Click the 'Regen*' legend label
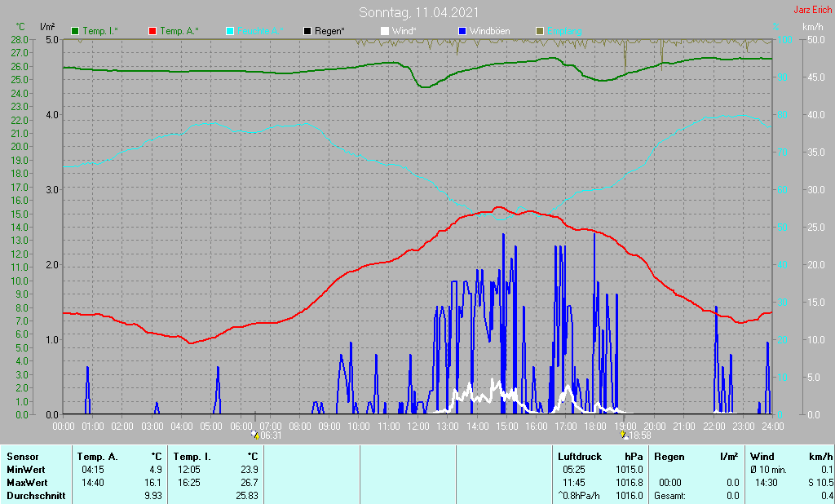This screenshot has width=835, height=504. click(x=329, y=31)
